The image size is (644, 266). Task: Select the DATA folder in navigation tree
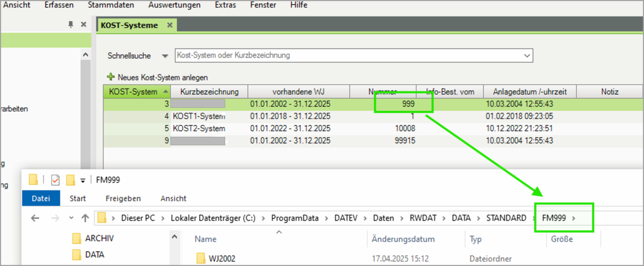[94, 254]
